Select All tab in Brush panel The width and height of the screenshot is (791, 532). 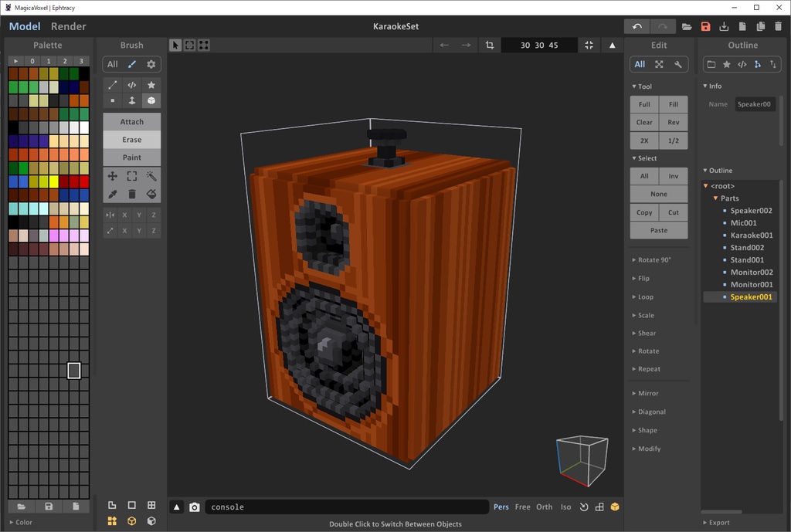(x=113, y=64)
